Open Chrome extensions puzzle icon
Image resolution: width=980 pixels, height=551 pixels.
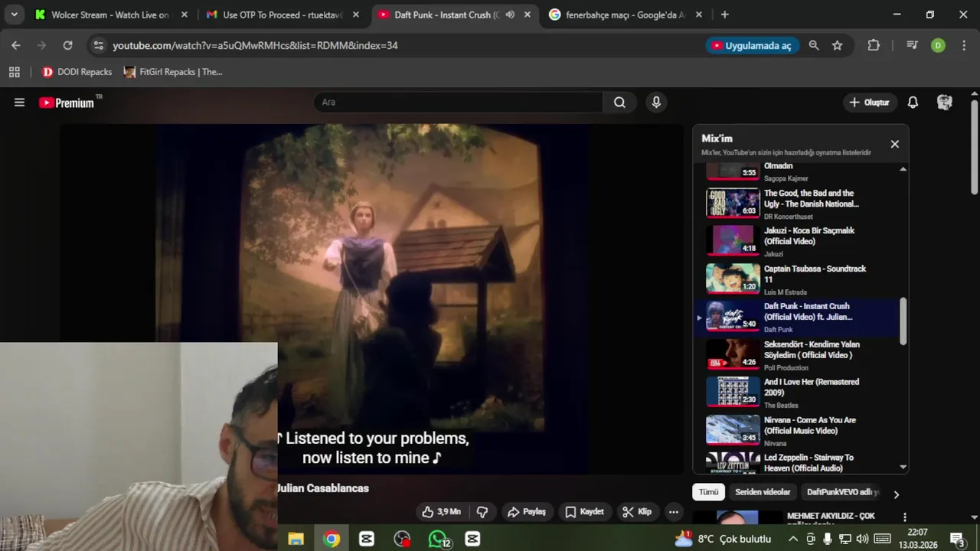pos(874,45)
